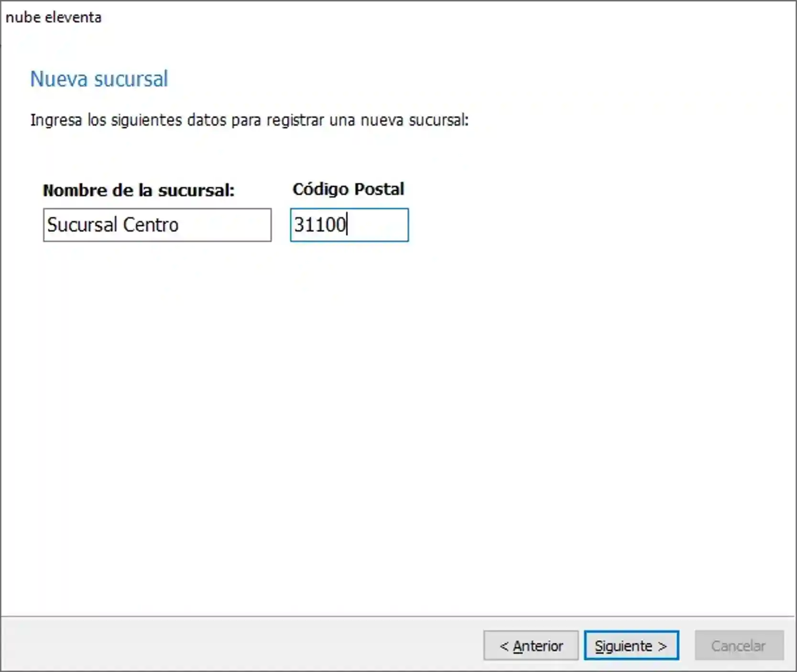This screenshot has width=797, height=672.
Task: Click the 'Nombre de la sucursal:' label
Action: (x=139, y=190)
